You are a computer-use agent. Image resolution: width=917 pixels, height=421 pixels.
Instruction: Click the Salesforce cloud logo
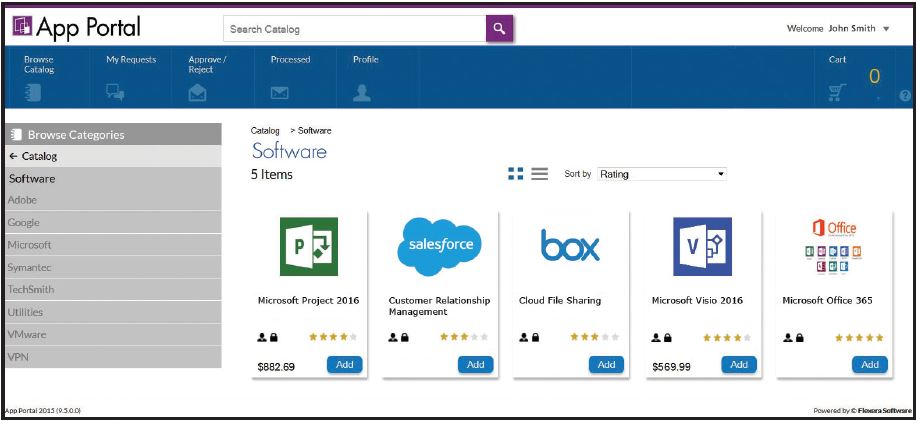click(x=439, y=246)
